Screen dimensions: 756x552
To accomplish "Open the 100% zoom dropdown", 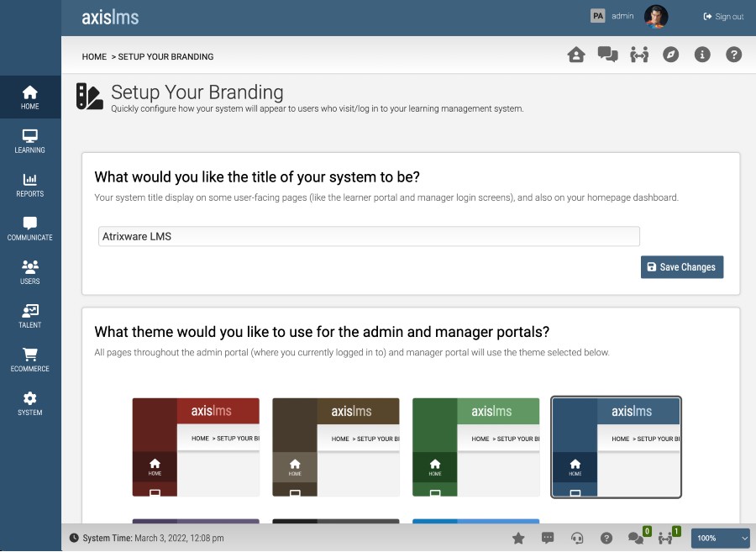I will (x=721, y=538).
